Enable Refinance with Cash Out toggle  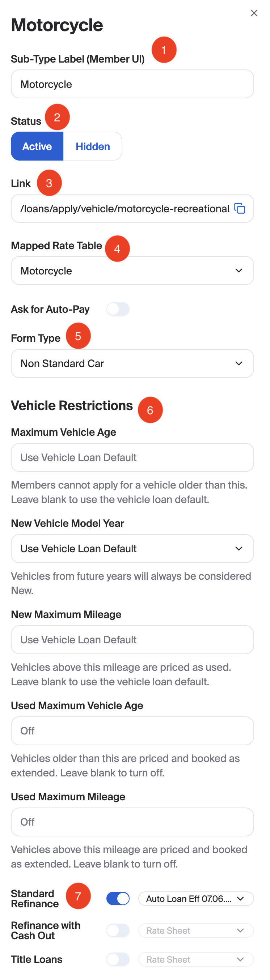[118, 930]
